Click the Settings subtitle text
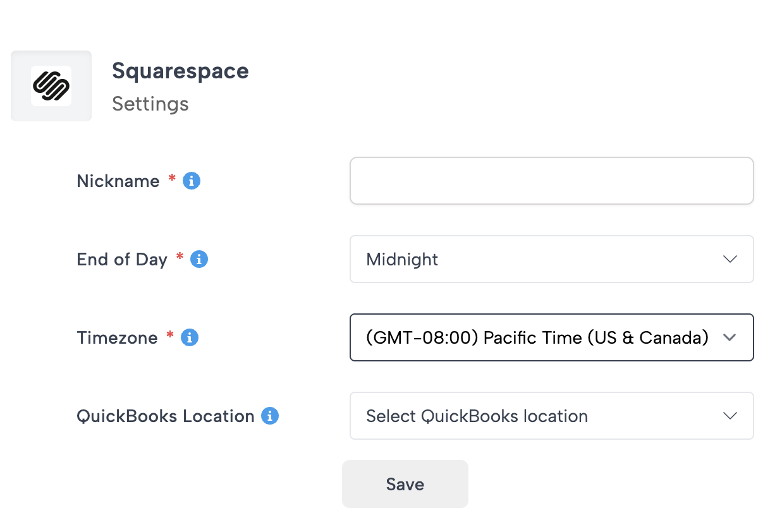The image size is (770, 532). pyautogui.click(x=150, y=104)
